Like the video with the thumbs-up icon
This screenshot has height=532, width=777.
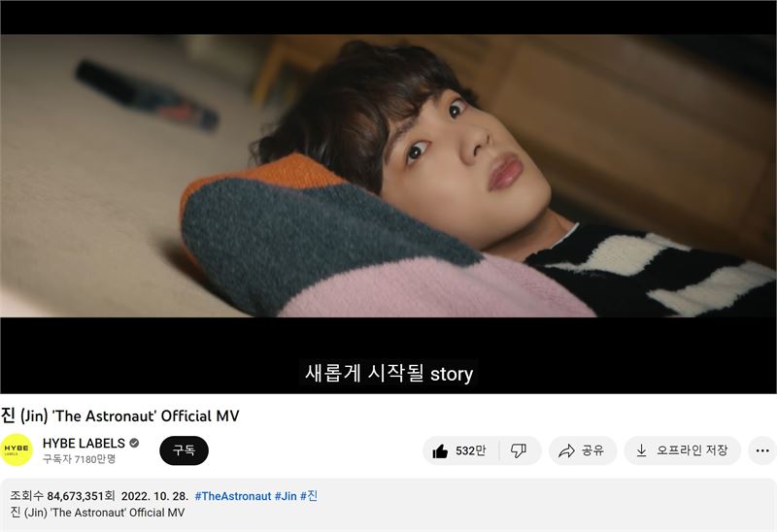440,450
